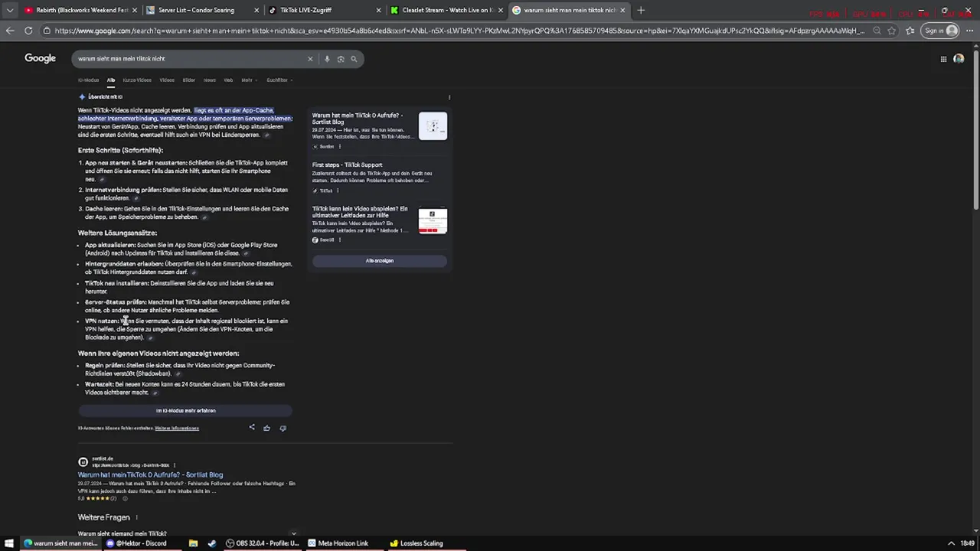
Task: Click 'Im KI-Modus mehr erfahren' button
Action: [x=185, y=410]
